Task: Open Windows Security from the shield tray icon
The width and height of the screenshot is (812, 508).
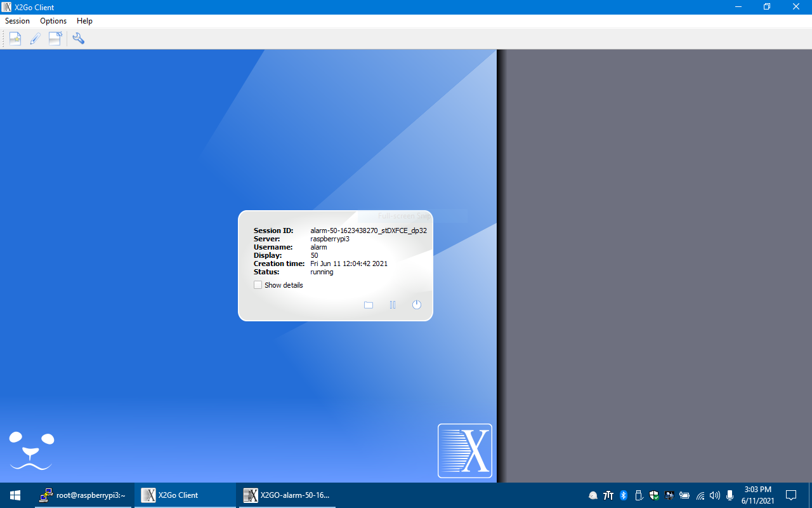Action: pos(654,495)
